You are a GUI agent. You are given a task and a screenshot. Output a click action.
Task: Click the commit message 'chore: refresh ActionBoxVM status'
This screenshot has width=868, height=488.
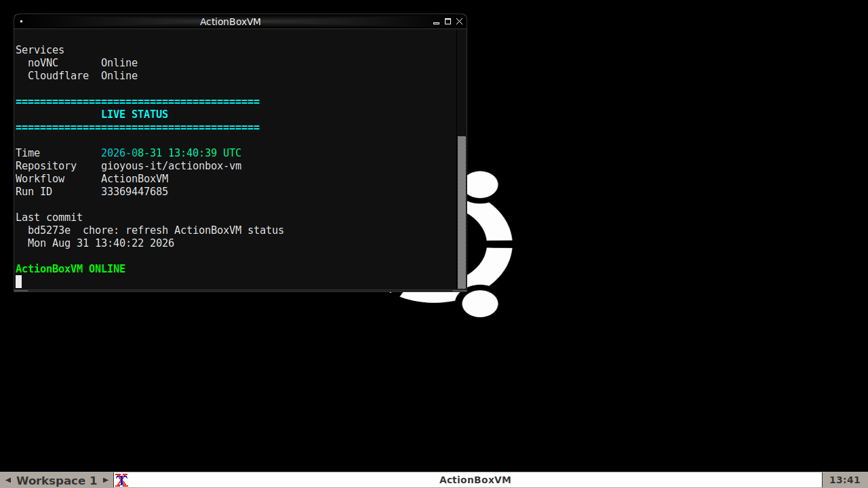click(x=183, y=230)
